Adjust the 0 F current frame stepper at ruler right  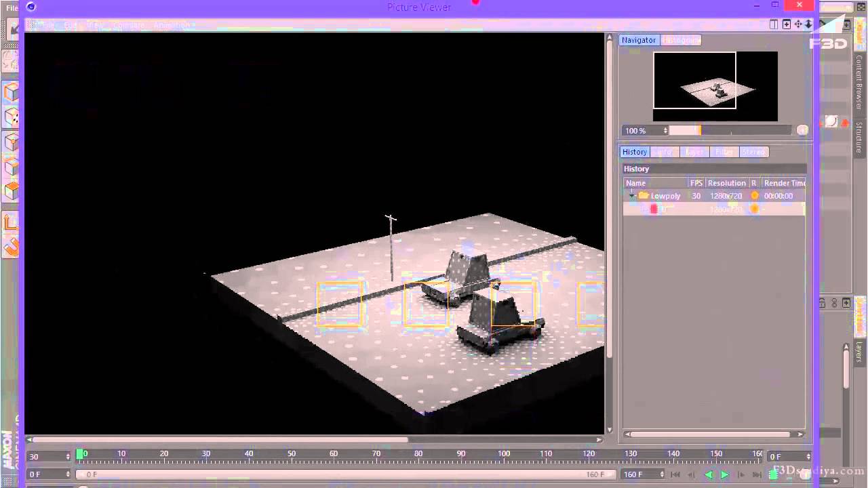(x=808, y=457)
